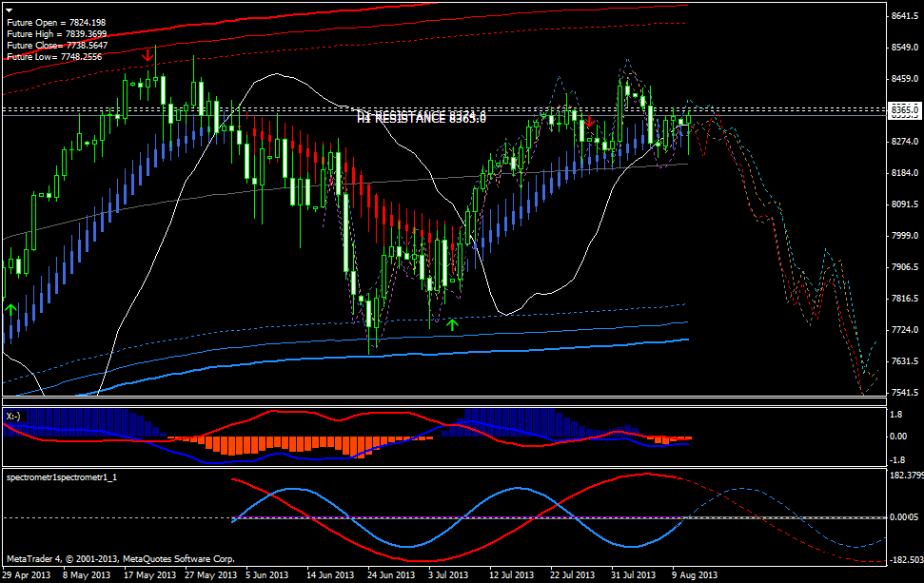Screen dimensions: 924x583
Task: Click the 8274.0 price scale value
Action: (905, 142)
